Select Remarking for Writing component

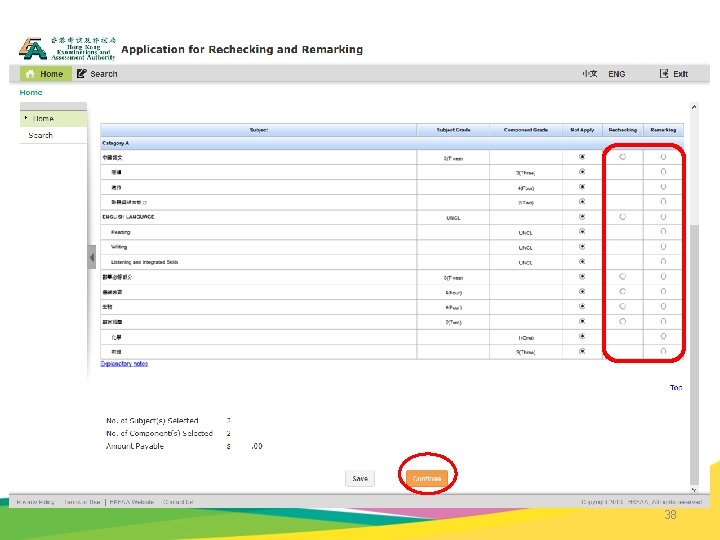pyautogui.click(x=663, y=247)
